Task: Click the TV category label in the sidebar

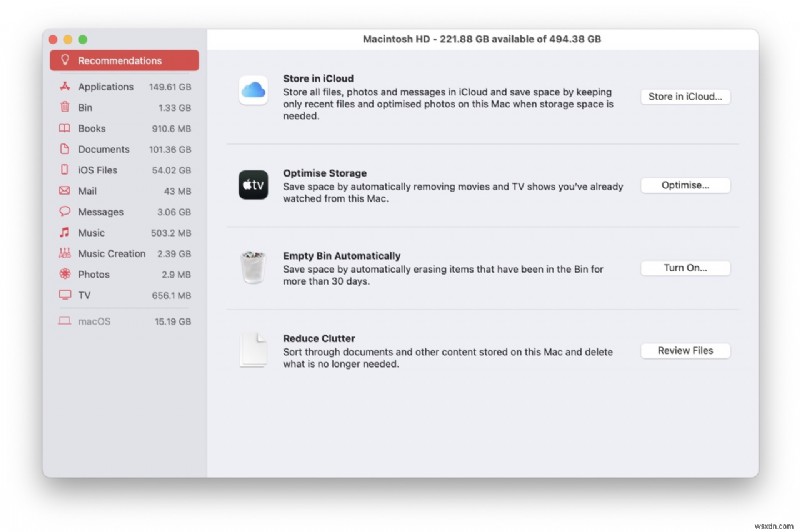Action: (84, 295)
